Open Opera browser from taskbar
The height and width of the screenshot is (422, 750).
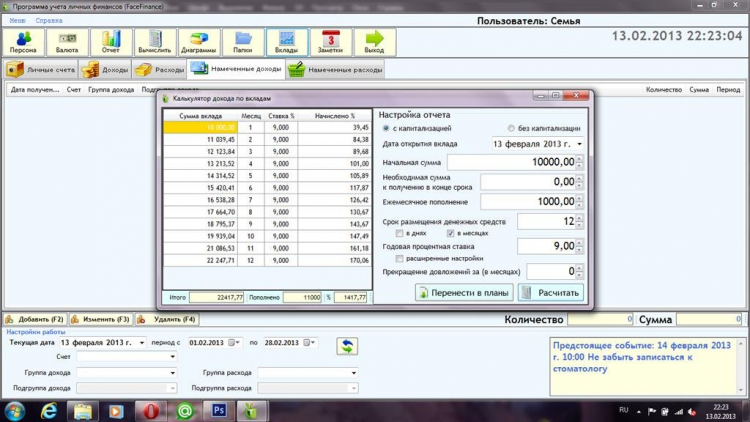click(x=151, y=411)
